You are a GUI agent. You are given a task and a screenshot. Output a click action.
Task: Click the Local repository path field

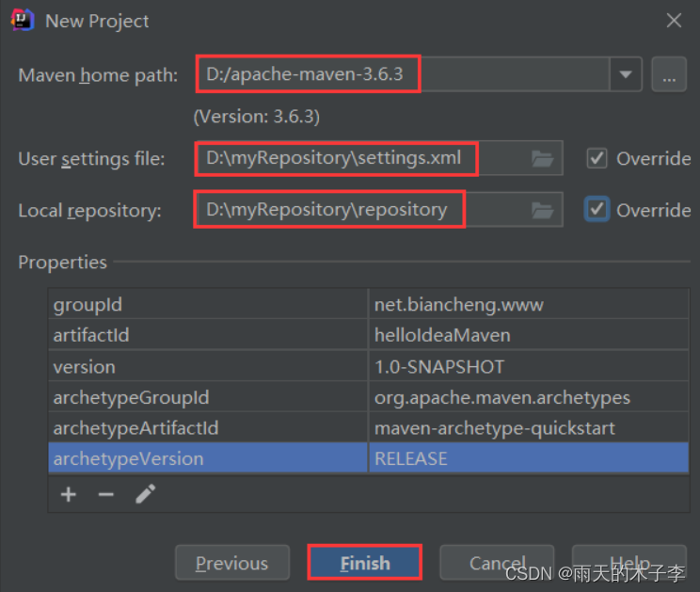point(378,210)
